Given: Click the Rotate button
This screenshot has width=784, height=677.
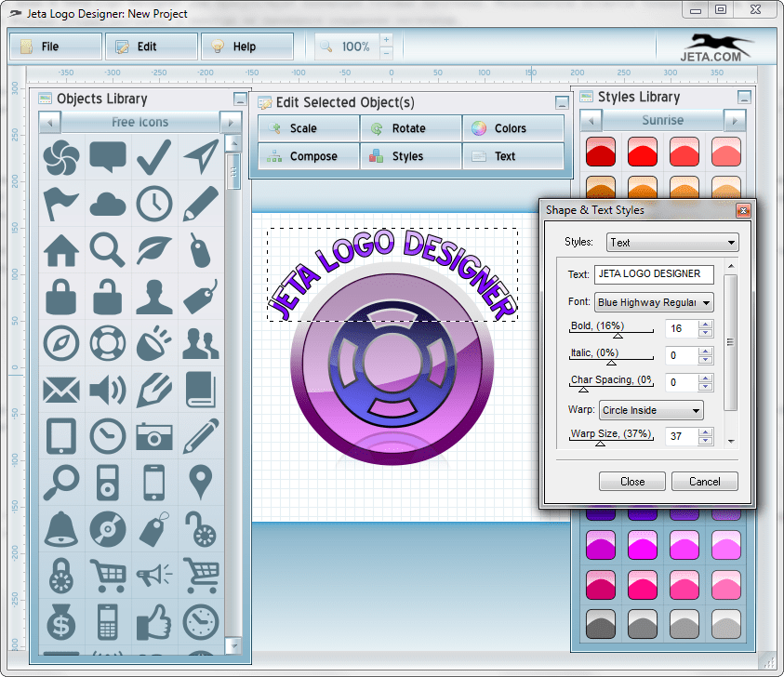Looking at the screenshot, I should (410, 128).
